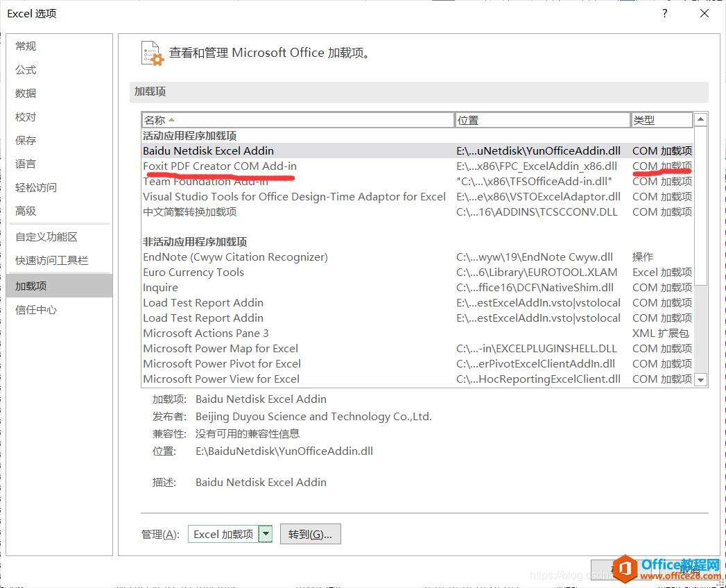Viewport: 726px width, 588px height.
Task: Sort add-ins by the 类型 column header
Action: (x=662, y=120)
